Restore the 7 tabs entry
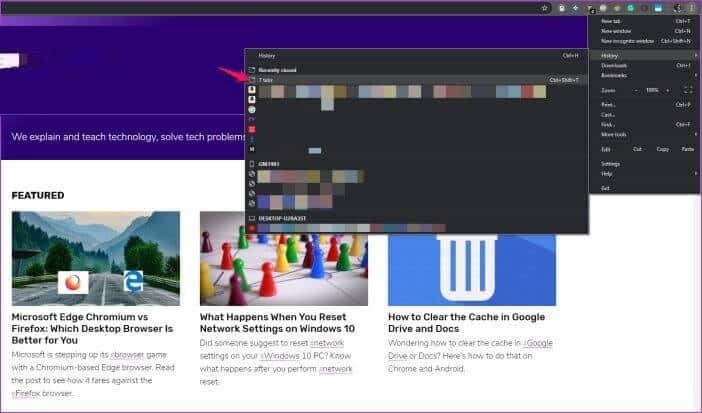 click(416, 80)
